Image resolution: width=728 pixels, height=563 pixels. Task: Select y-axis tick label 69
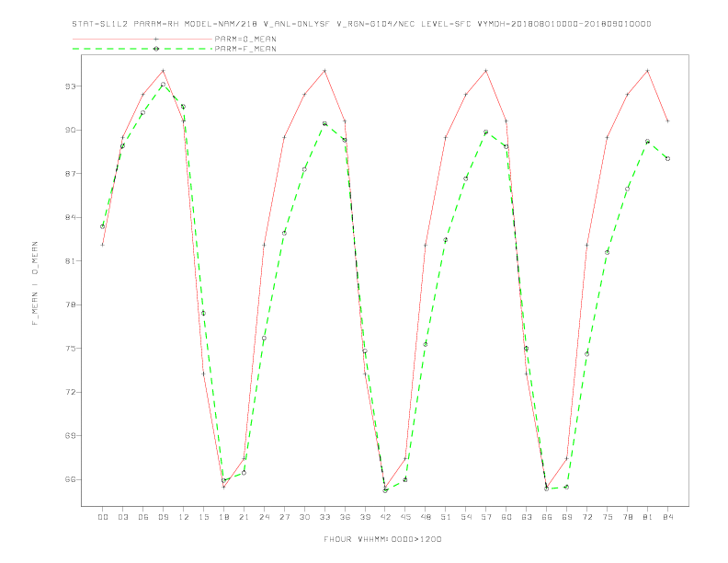(71, 436)
